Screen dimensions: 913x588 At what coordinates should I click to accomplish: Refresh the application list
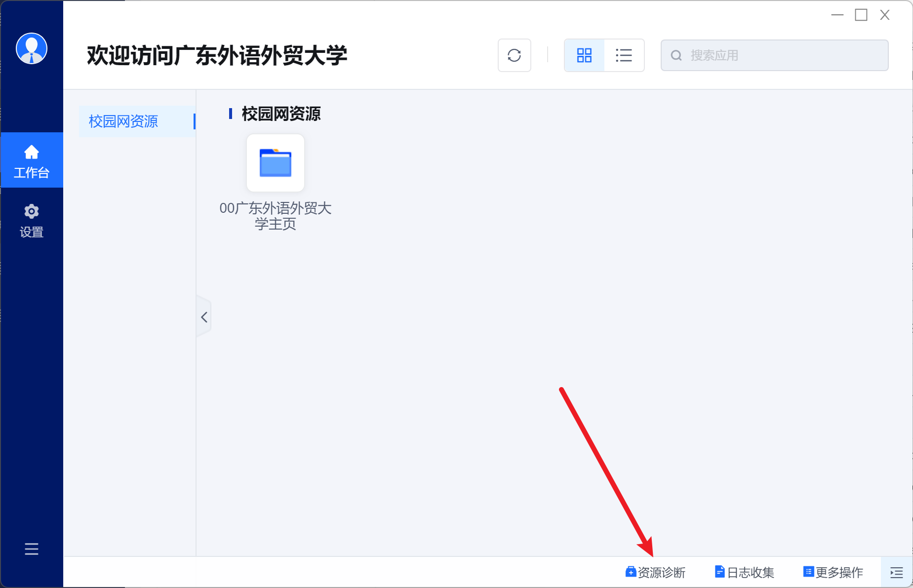(514, 55)
